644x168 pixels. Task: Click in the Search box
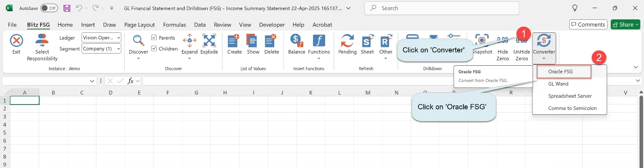[x=441, y=8]
